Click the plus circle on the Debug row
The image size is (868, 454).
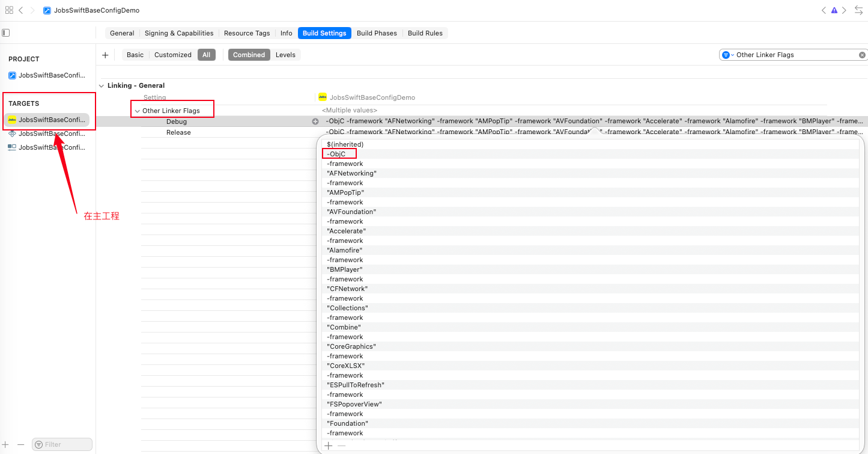(x=315, y=121)
